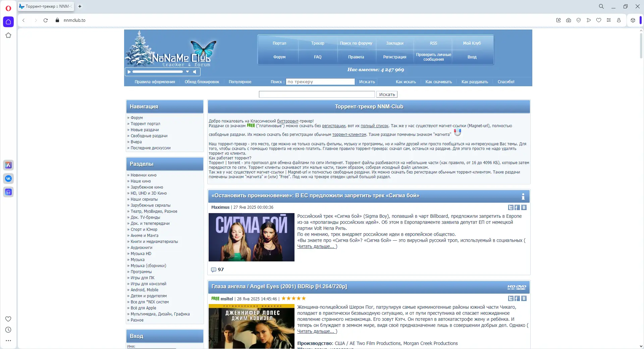Image resolution: width=644 pixels, height=349 pixels.
Task: Open comments count 97 icon
Action: [214, 270]
